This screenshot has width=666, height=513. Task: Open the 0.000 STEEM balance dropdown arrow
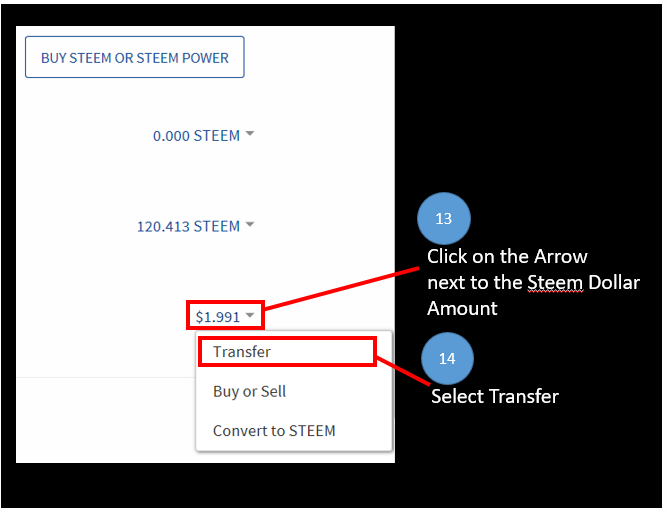pos(250,134)
